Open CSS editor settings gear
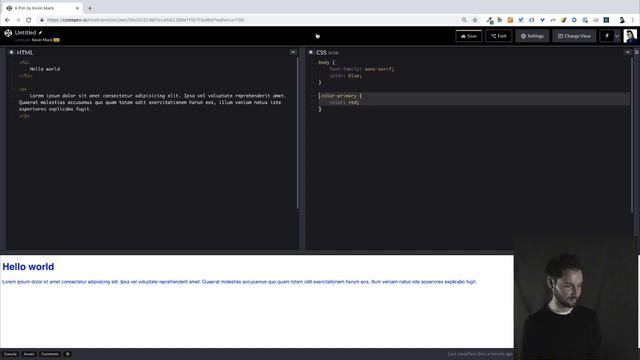Image resolution: width=640 pixels, height=360 pixels. tap(311, 52)
